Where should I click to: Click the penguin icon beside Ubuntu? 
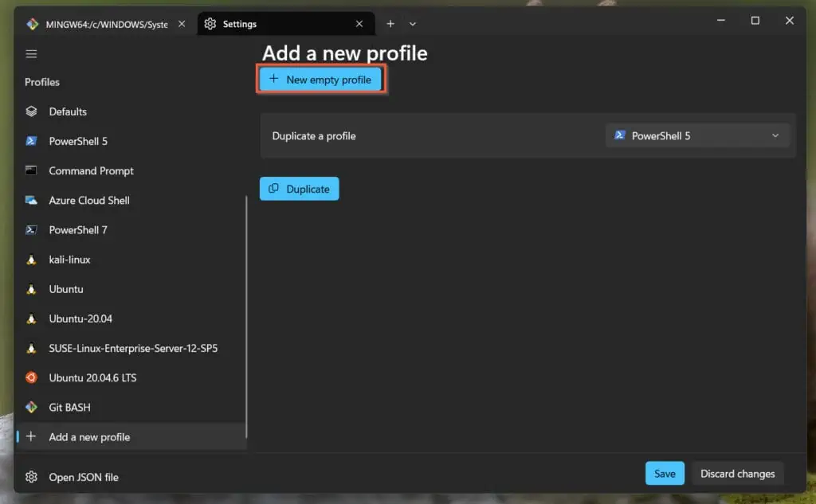(31, 289)
